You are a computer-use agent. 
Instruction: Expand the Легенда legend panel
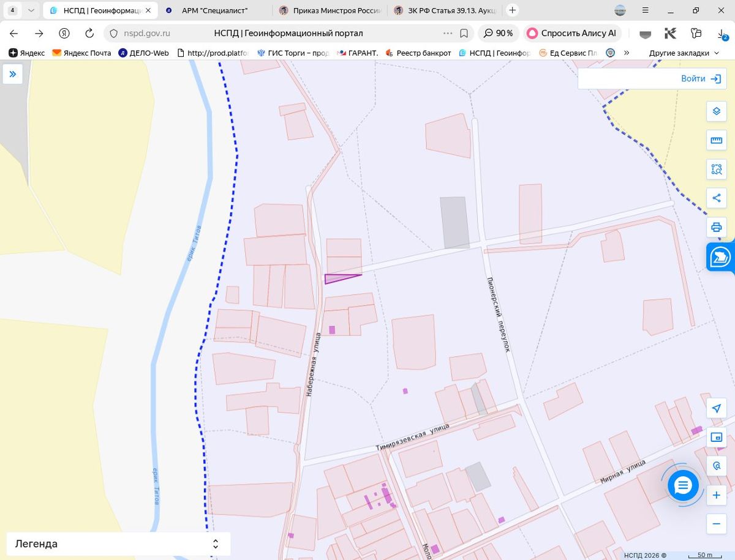[x=118, y=543]
